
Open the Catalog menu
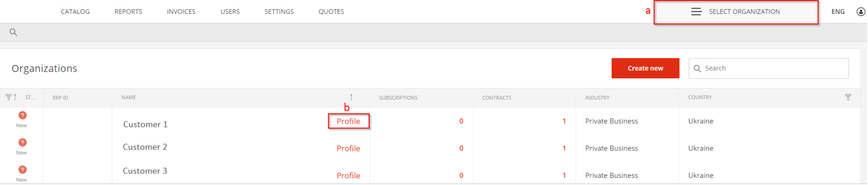pyautogui.click(x=75, y=12)
